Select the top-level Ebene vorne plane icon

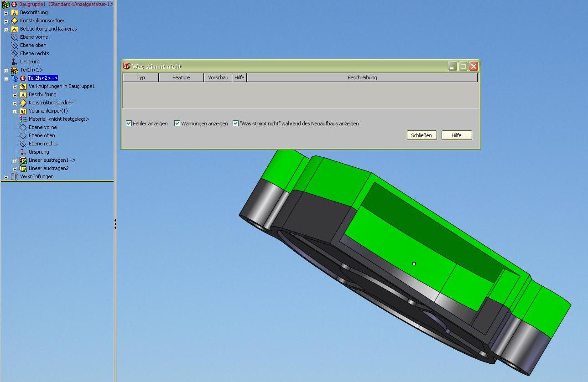(x=14, y=37)
